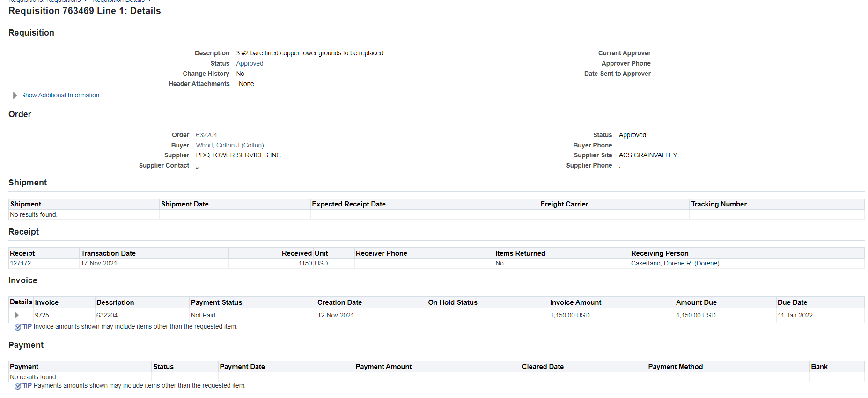Expand details for invoice 9725
This screenshot has width=868, height=398.
[16, 315]
